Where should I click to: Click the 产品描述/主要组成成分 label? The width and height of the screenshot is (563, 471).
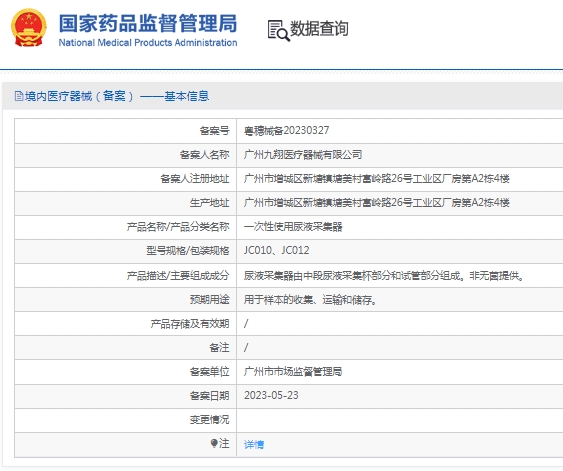click(178, 276)
